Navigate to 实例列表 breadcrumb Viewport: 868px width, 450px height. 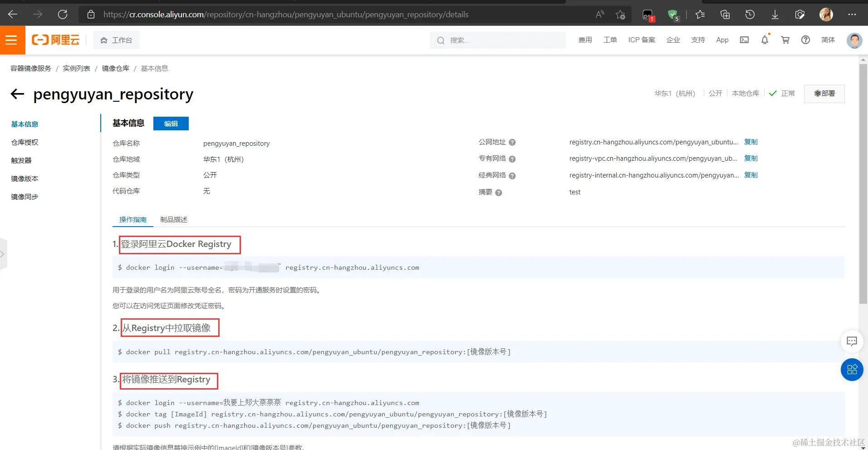tap(77, 69)
